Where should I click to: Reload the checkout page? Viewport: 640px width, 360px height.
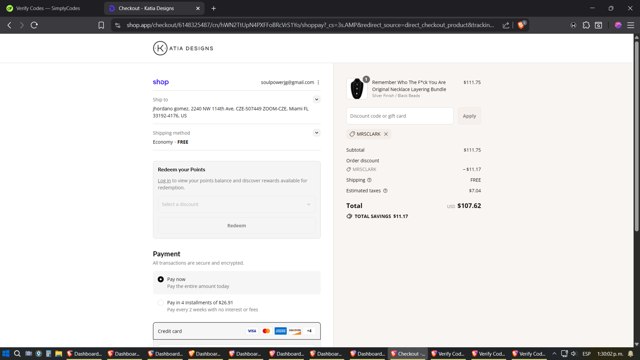pos(34,25)
